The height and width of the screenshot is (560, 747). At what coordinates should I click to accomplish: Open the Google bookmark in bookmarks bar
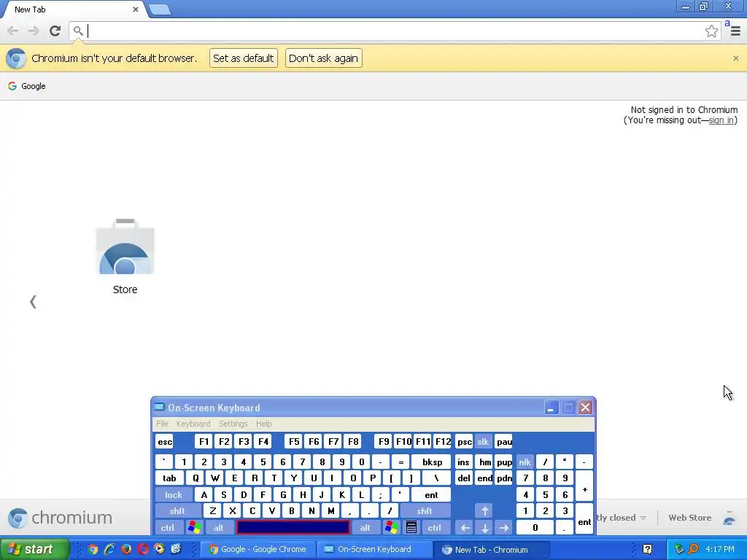pos(27,86)
